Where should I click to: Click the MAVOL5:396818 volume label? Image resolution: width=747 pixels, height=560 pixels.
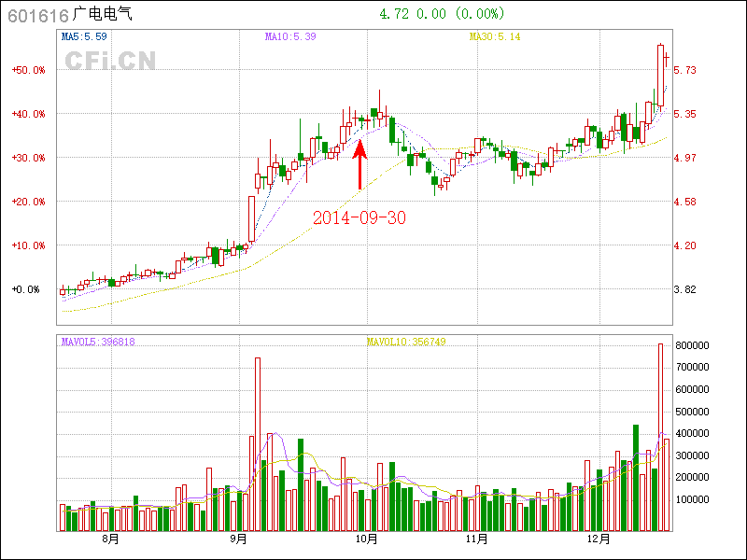click(x=98, y=342)
